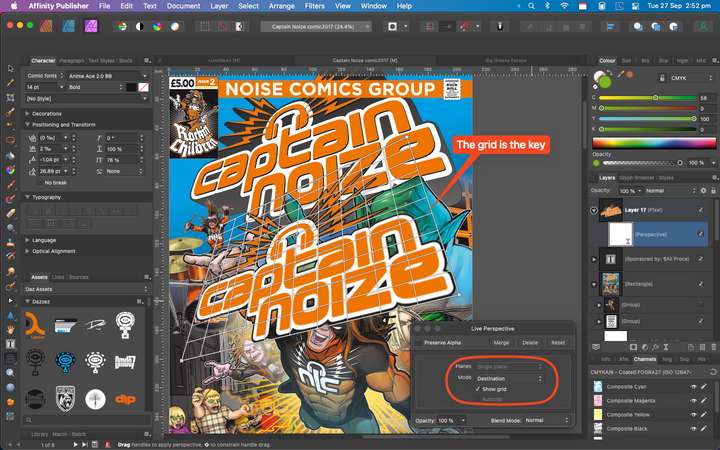
Task: Open the CMYK colour model dropdown
Action: [x=691, y=78]
